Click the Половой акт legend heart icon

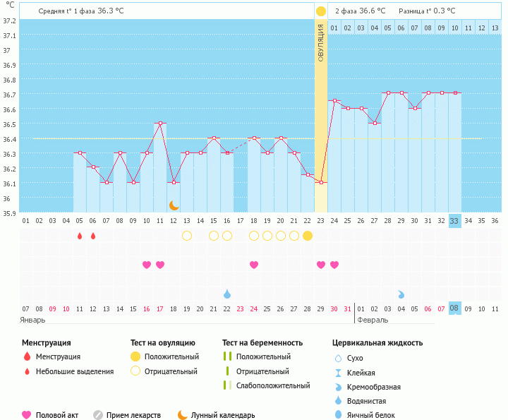[x=27, y=415]
